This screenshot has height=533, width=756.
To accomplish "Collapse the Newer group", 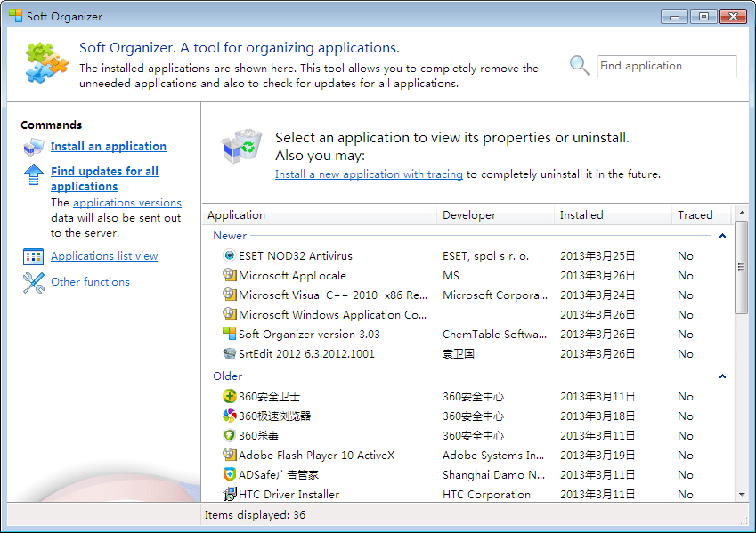I will [722, 236].
